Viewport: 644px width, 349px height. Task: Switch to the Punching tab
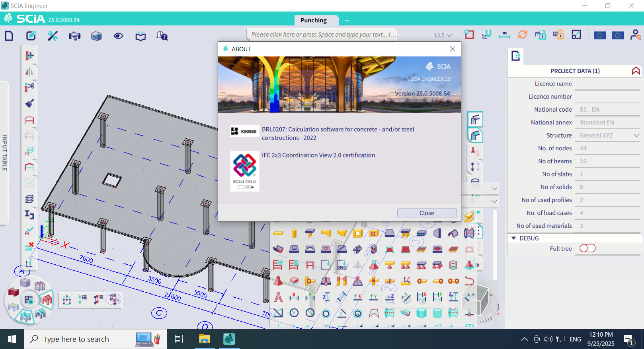314,20
